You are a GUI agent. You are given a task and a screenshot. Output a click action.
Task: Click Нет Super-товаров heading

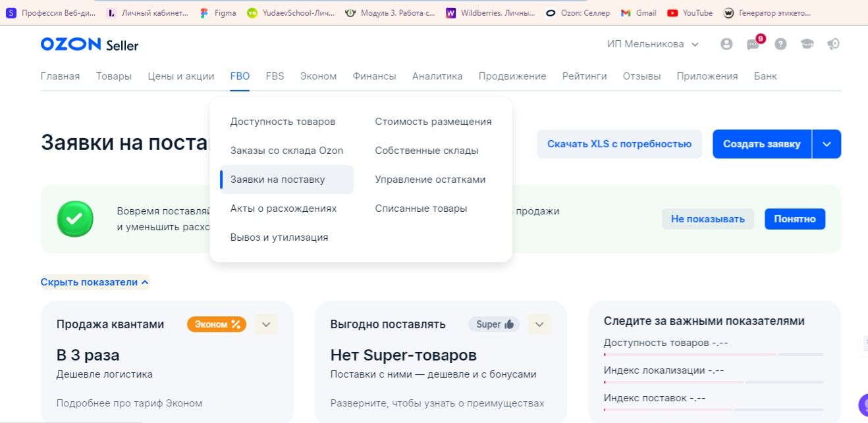click(x=404, y=355)
